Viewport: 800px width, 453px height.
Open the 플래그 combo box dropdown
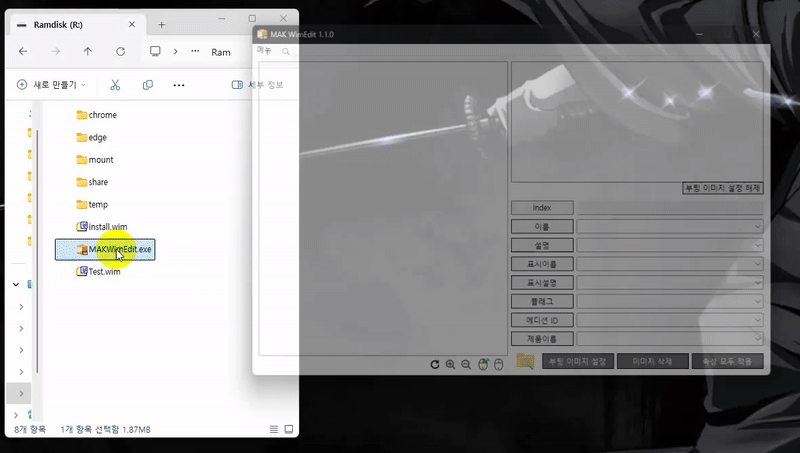(x=758, y=301)
